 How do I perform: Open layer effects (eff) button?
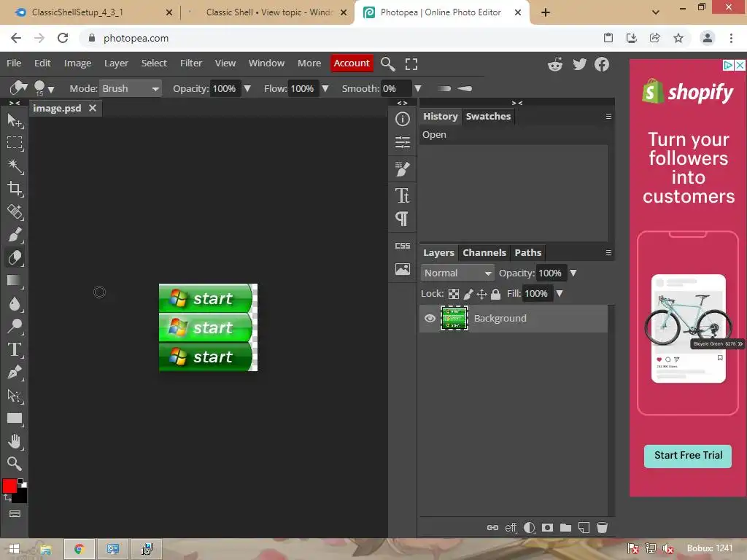(511, 528)
